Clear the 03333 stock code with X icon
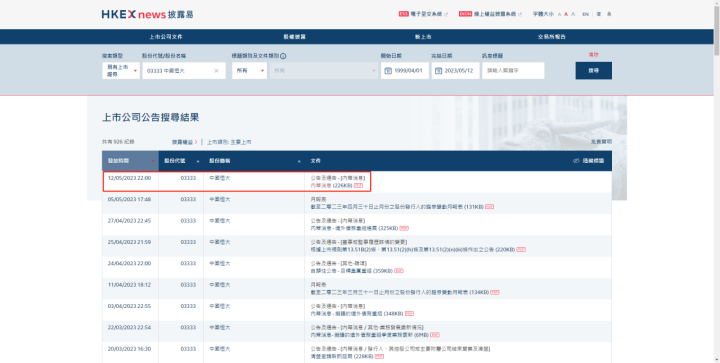Viewport: 720px width, 363px height. (216, 71)
